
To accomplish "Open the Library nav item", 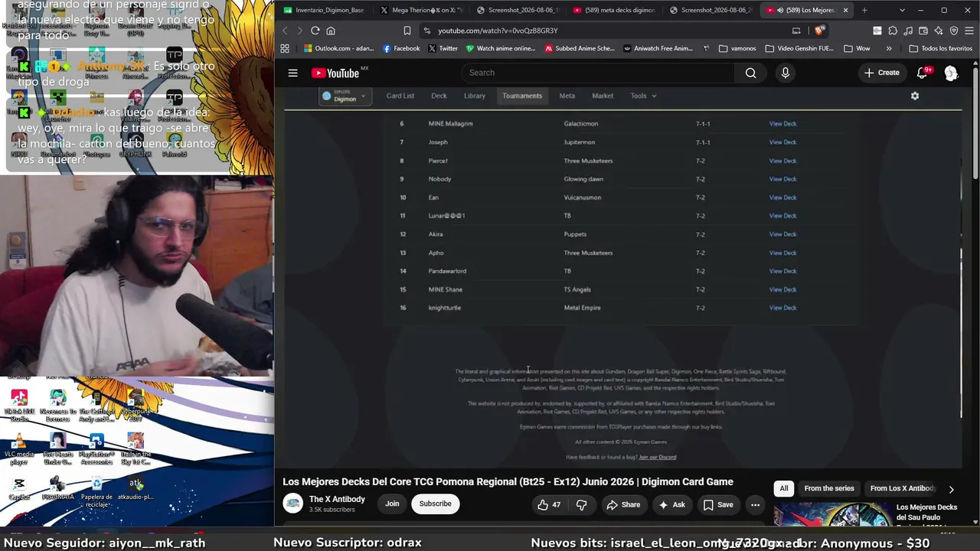I will 475,96.
